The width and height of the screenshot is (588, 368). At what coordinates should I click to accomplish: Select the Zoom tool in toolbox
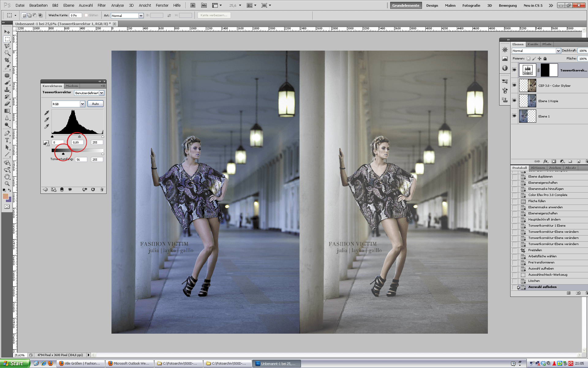point(7,184)
